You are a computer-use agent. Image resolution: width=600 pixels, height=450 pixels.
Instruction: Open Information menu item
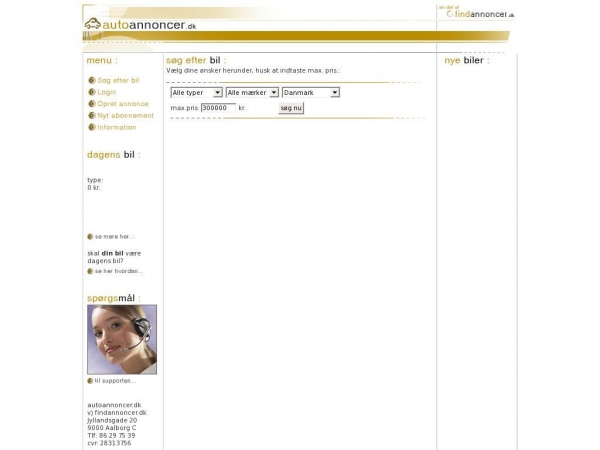[x=116, y=127]
